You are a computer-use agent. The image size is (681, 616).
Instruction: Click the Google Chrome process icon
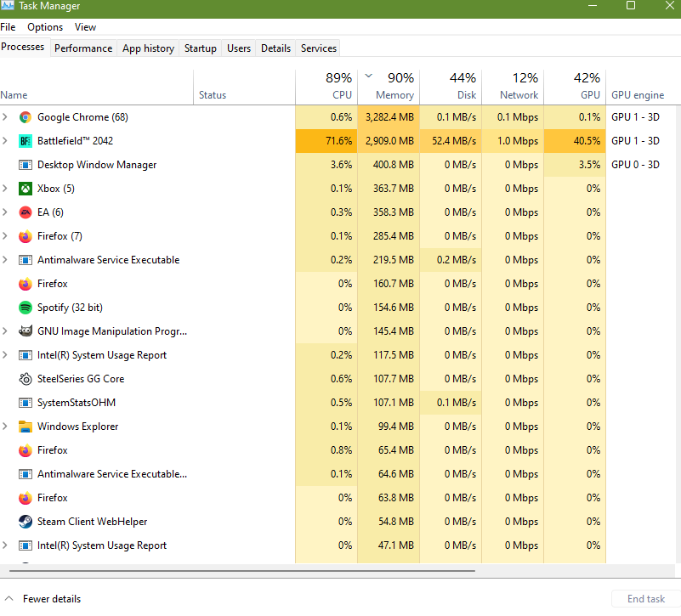coord(26,117)
